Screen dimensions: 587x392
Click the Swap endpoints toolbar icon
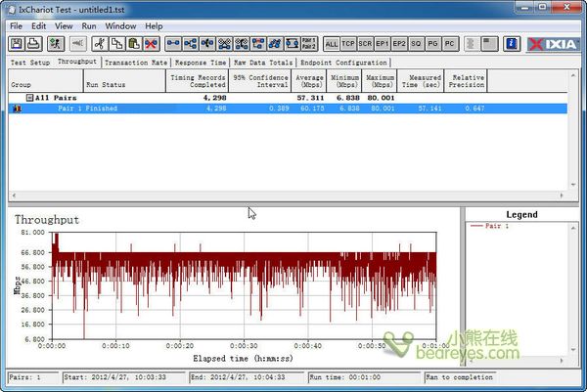click(x=292, y=44)
